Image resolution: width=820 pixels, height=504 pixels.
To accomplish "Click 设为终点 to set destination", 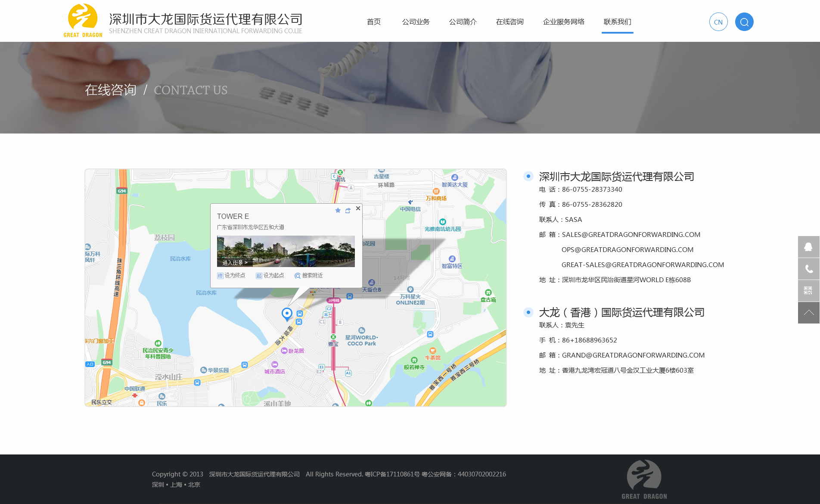I will [x=231, y=275].
